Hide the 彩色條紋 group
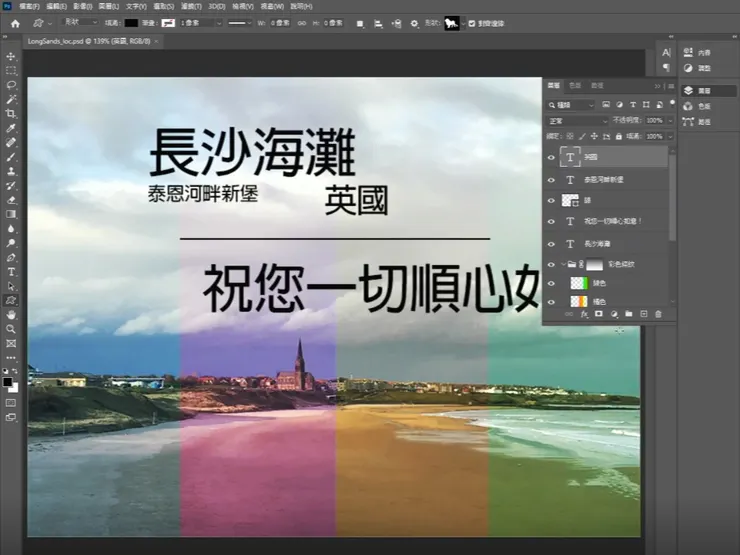This screenshot has width=740, height=555. (551, 264)
